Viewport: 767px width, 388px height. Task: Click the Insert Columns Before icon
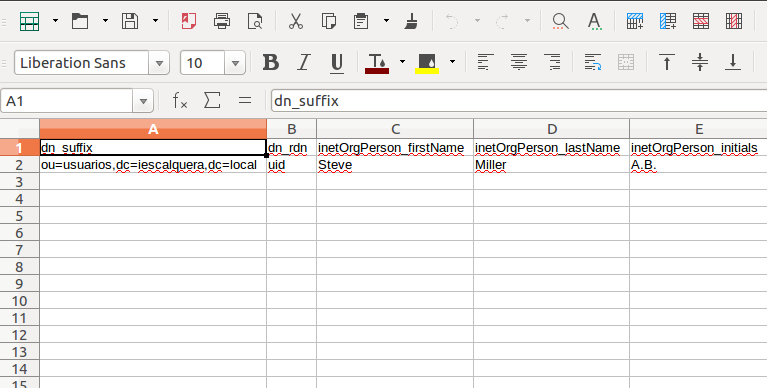[668, 21]
